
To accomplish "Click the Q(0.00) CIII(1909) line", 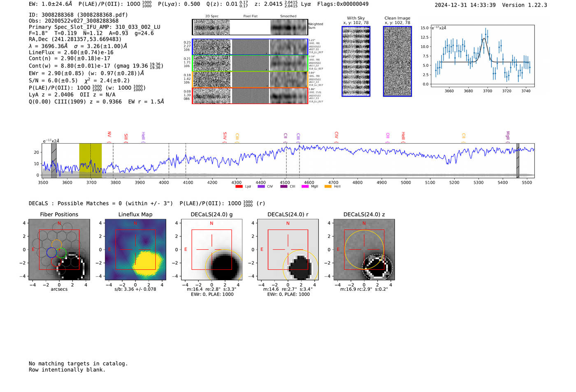I will coord(96,101).
